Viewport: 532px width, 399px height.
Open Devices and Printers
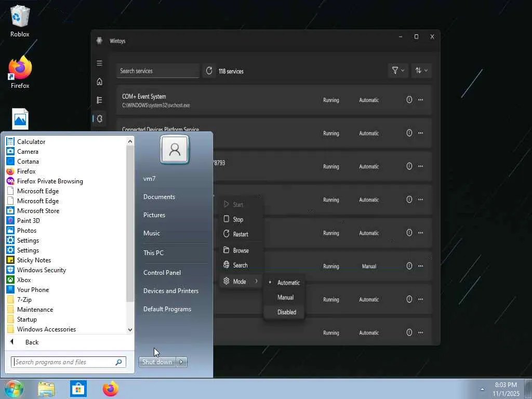(170, 291)
